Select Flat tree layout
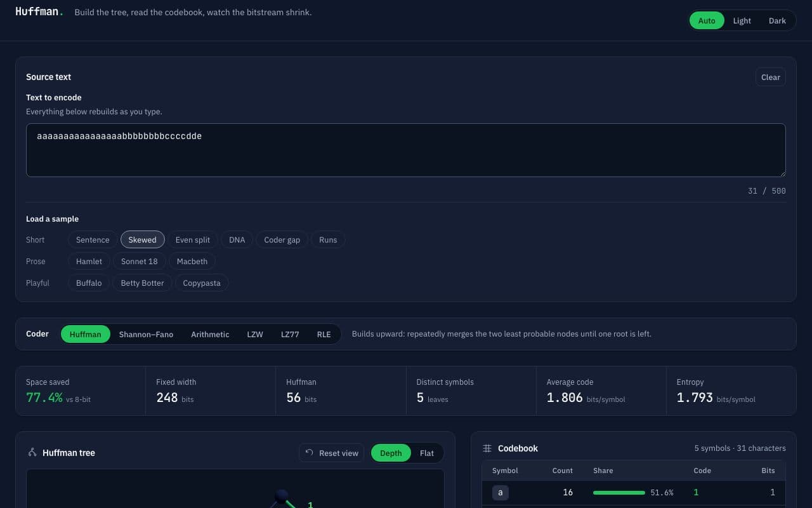 point(427,453)
